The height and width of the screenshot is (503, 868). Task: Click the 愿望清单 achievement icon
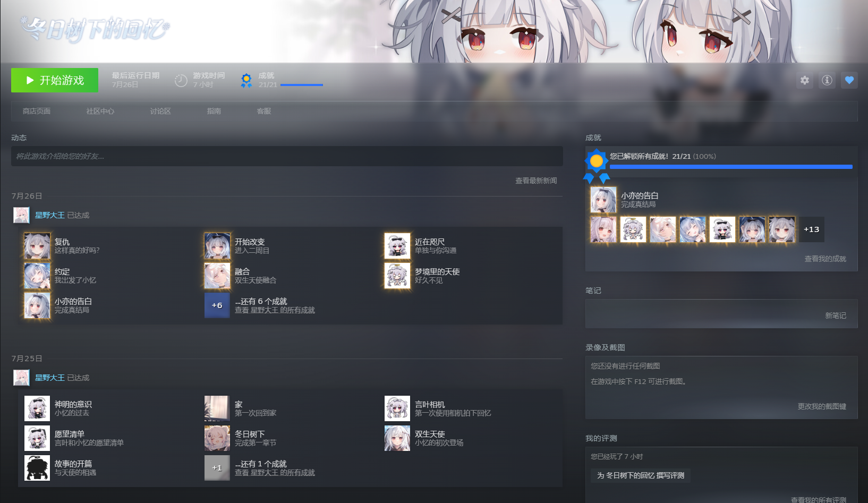pos(37,438)
